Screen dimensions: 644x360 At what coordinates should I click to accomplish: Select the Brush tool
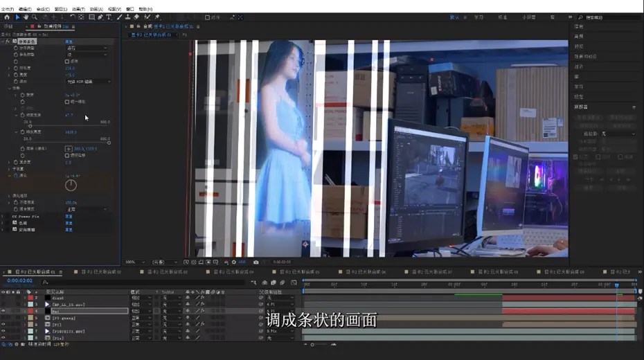[119, 17]
